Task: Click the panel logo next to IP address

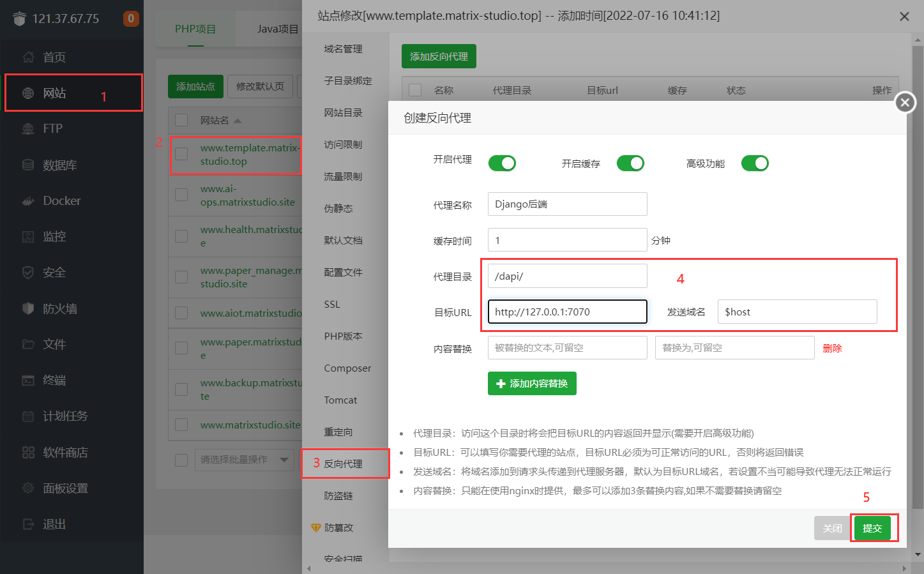Action: point(19,19)
